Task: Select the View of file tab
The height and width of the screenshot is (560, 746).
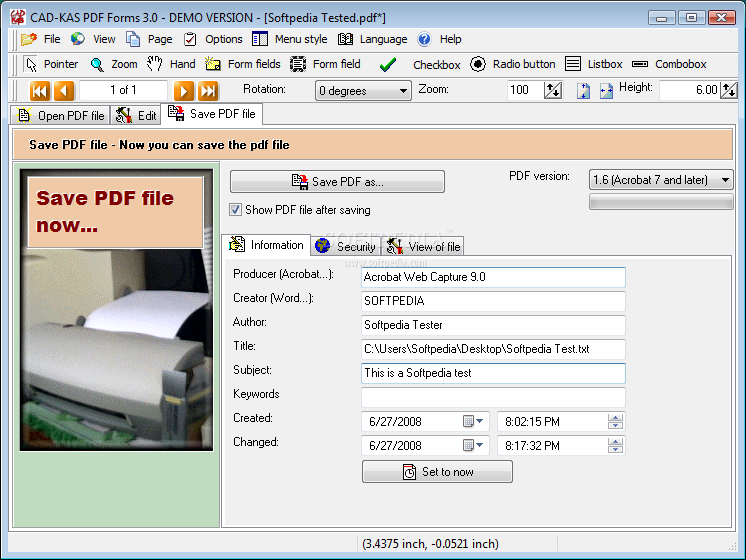Action: pos(423,246)
